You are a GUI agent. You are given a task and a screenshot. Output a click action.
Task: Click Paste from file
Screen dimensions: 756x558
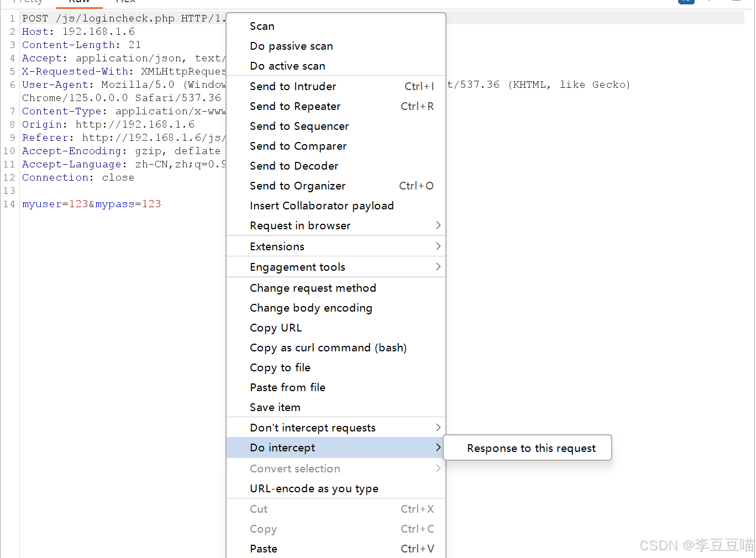coord(287,387)
